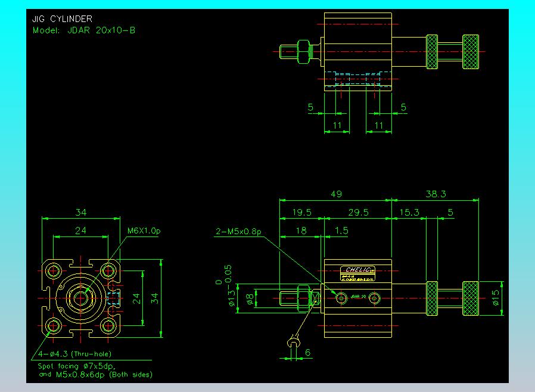Click the 'ø13' tolerance diameter dimension
Screen dimensions: 535x392
coord(231,298)
